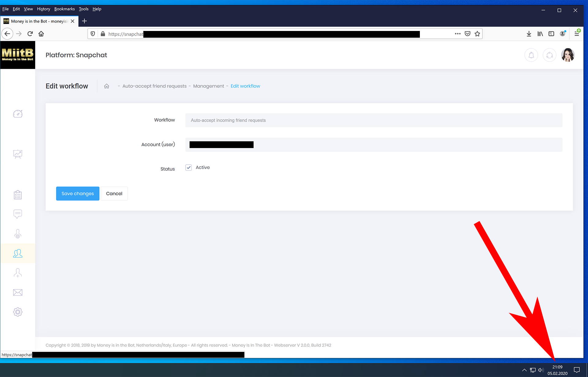Open the network status tray icon
This screenshot has width=588, height=377.
[533, 370]
